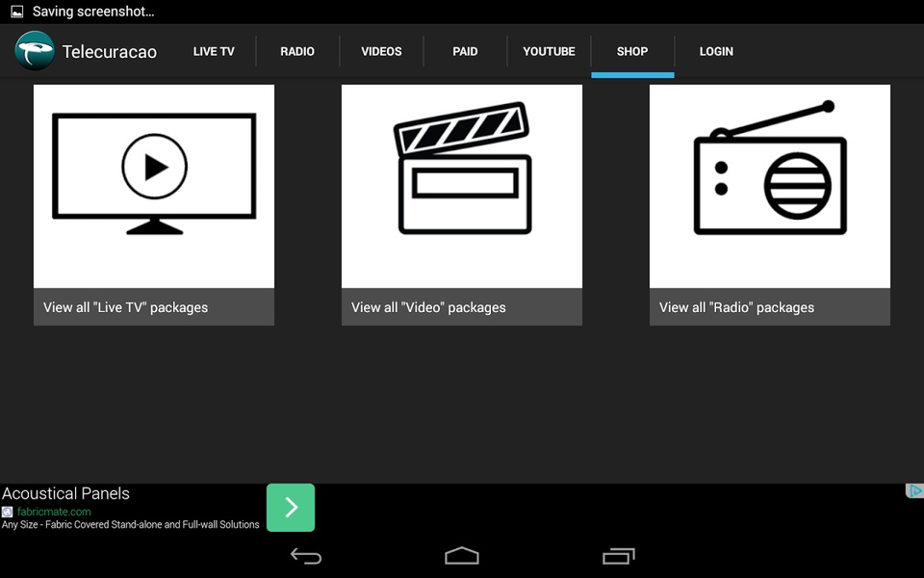Screen dimensions: 924x578
Task: Open the Android recent apps button
Action: pos(618,556)
